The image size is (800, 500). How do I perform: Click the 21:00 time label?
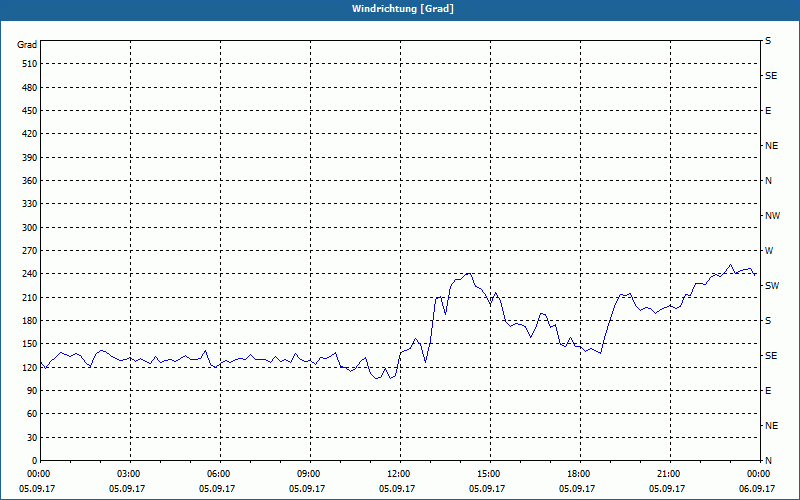click(670, 474)
